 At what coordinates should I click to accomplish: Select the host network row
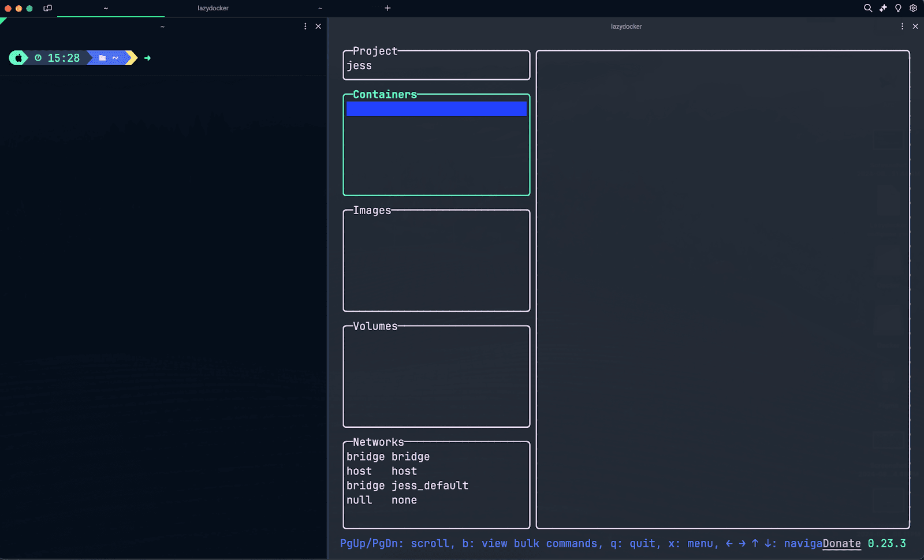click(x=381, y=471)
